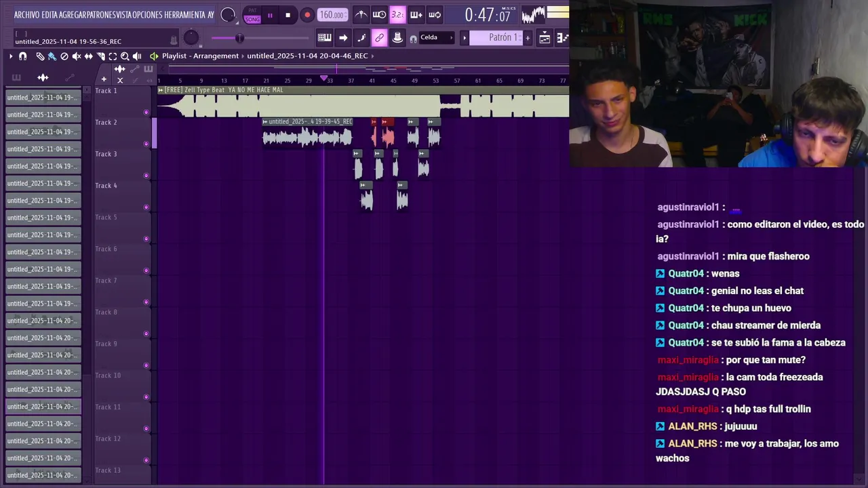The height and width of the screenshot is (488, 868).
Task: Open the AGREGAR menu
Action: [x=73, y=14]
